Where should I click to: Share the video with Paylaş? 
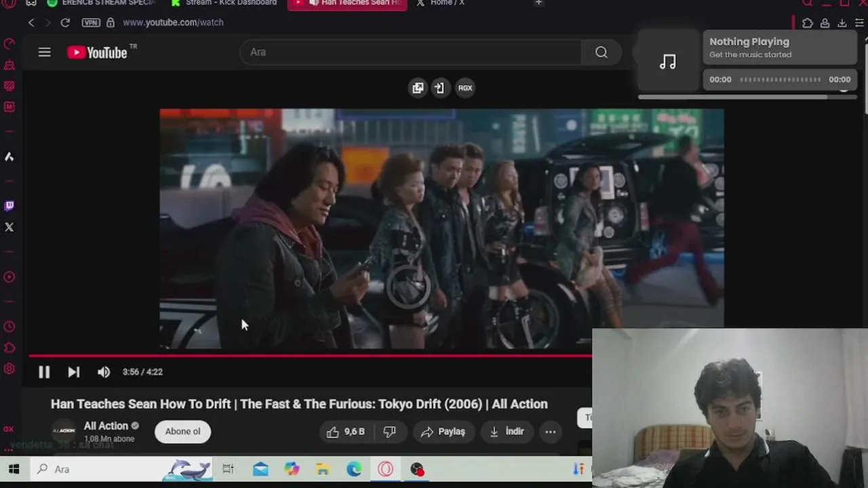(443, 432)
